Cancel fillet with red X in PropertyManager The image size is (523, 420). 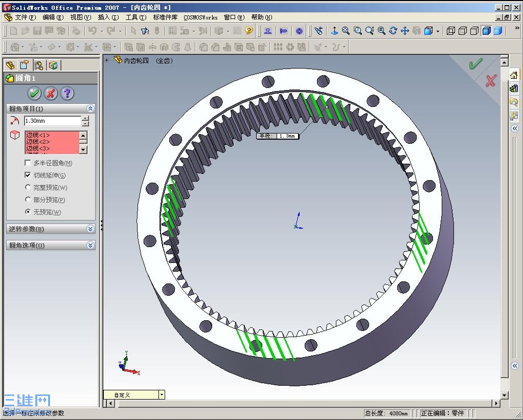tap(51, 94)
